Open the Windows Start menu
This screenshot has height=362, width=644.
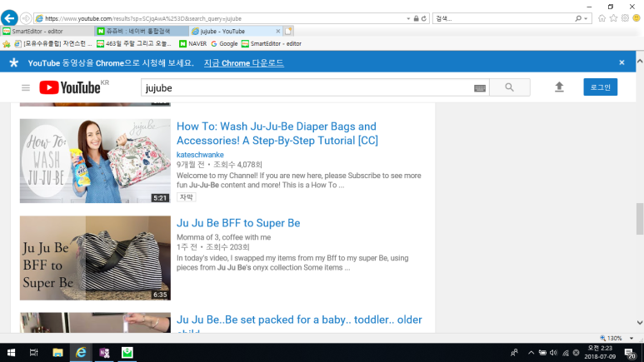(11, 353)
